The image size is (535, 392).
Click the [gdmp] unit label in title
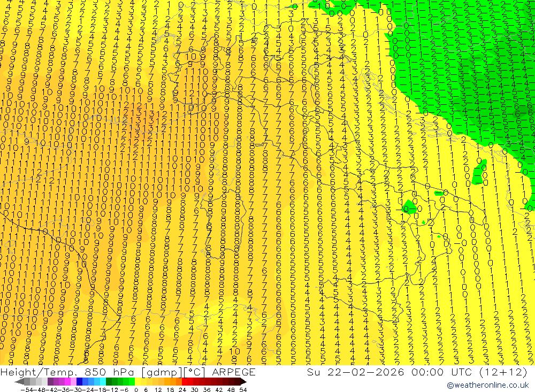tap(163, 372)
